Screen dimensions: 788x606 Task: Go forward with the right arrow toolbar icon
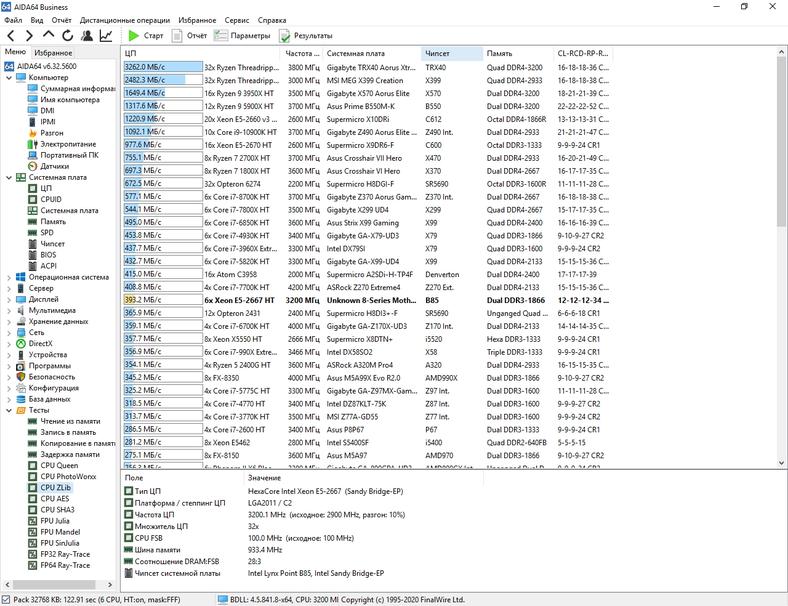[30, 36]
